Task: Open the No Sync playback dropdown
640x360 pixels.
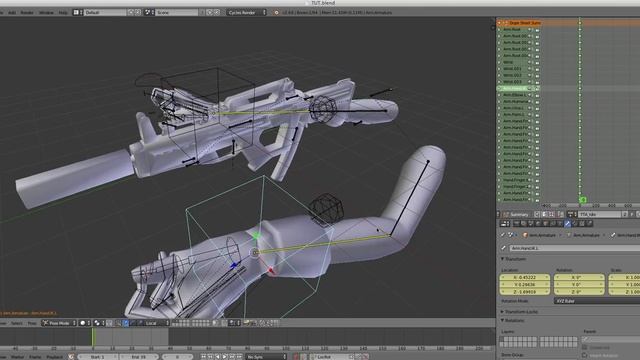Action: tap(266, 357)
